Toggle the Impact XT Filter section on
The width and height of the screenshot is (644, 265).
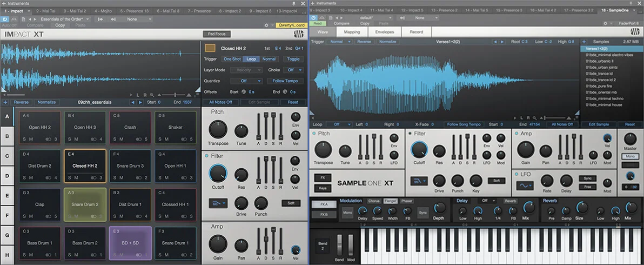206,156
